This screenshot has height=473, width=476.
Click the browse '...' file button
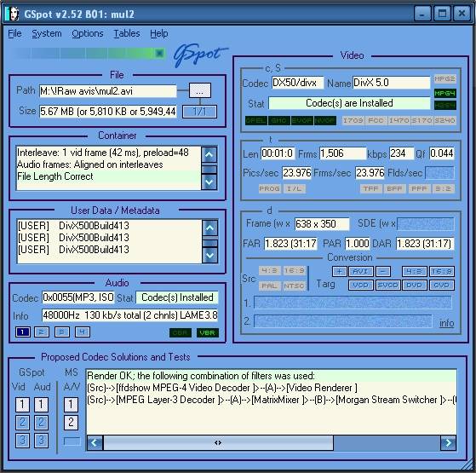point(200,90)
